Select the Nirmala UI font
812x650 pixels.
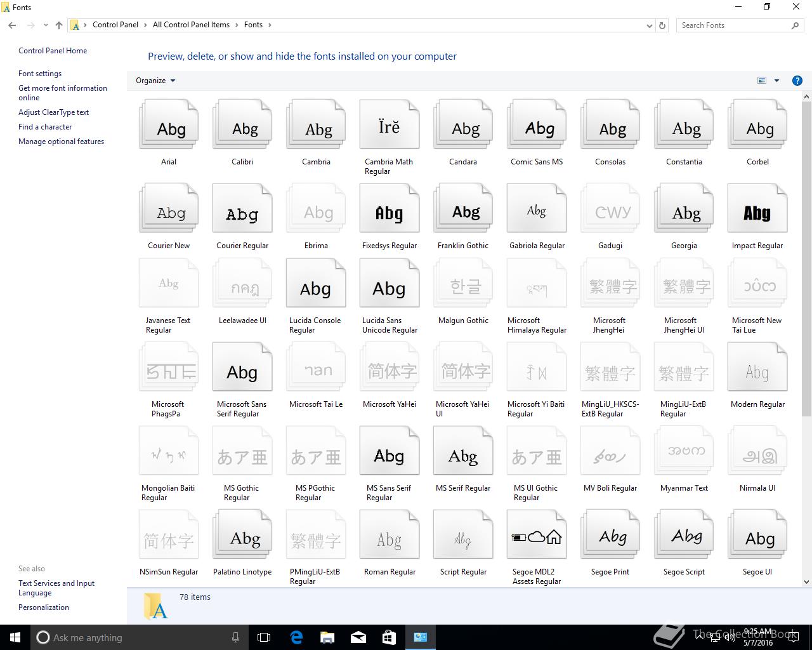pyautogui.click(x=757, y=451)
